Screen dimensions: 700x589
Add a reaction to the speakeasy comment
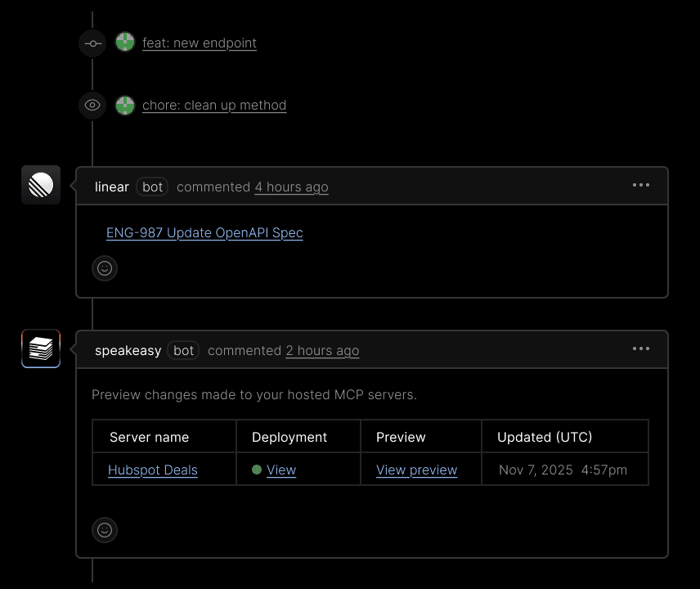pyautogui.click(x=105, y=530)
